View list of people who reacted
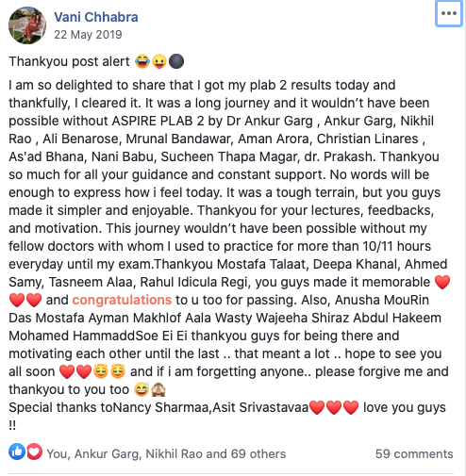 click(x=166, y=454)
